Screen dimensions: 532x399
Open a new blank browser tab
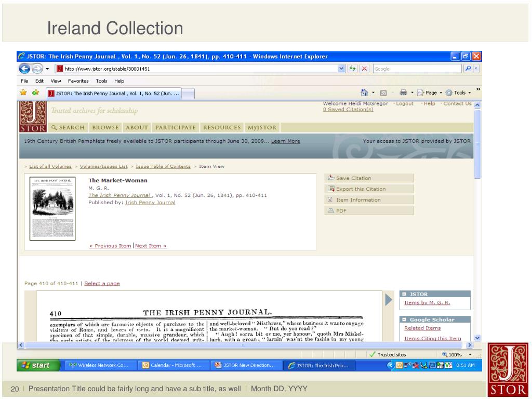pos(188,94)
